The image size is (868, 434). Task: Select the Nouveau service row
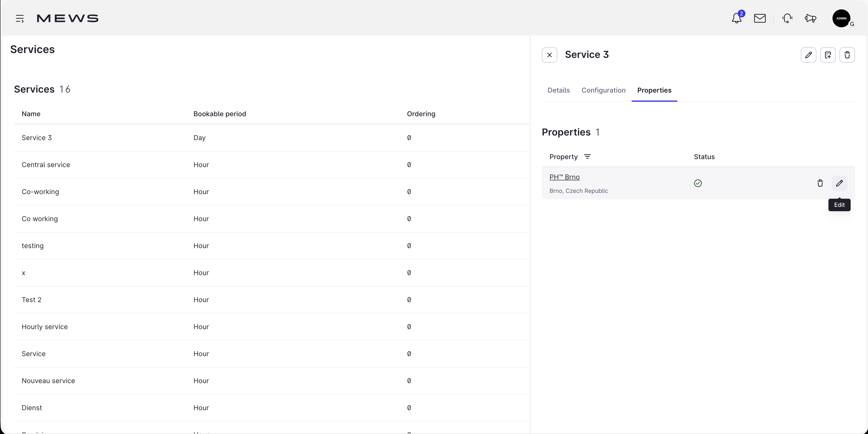[272, 381]
